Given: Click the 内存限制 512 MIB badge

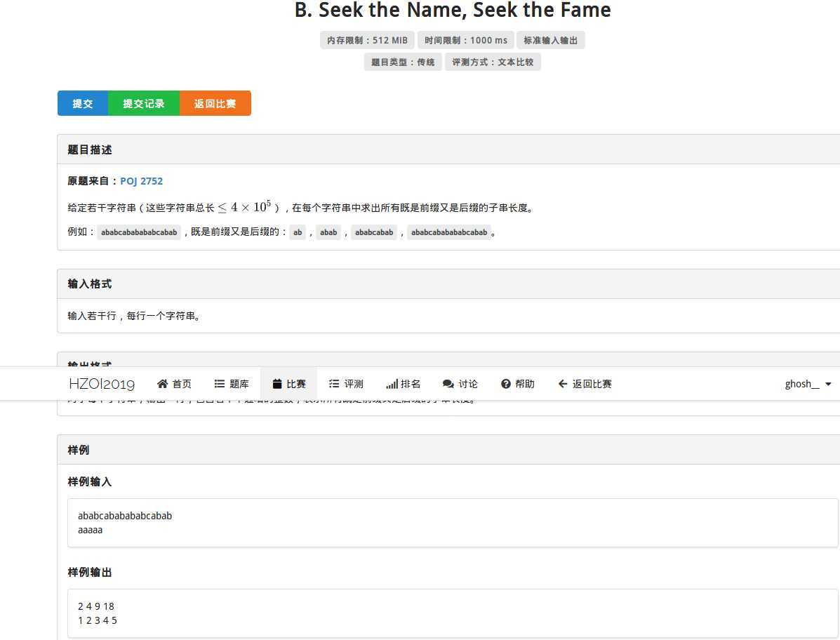Looking at the screenshot, I should pyautogui.click(x=366, y=40).
